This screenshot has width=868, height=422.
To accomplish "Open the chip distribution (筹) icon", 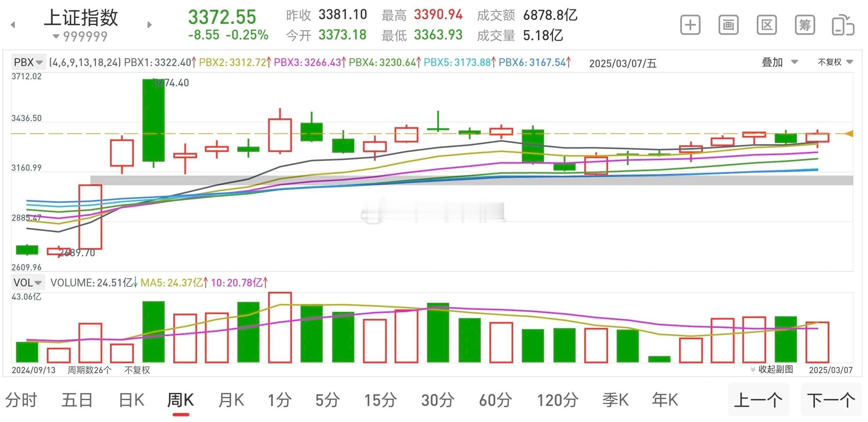I will [x=805, y=25].
